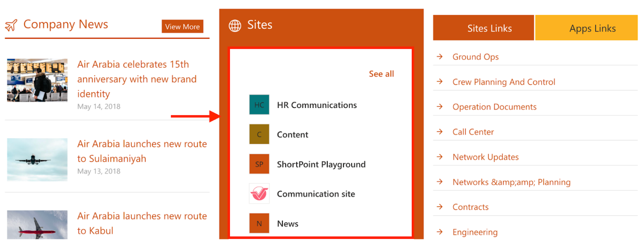
Task: Read the 15th anniversary news headline
Action: pos(137,79)
